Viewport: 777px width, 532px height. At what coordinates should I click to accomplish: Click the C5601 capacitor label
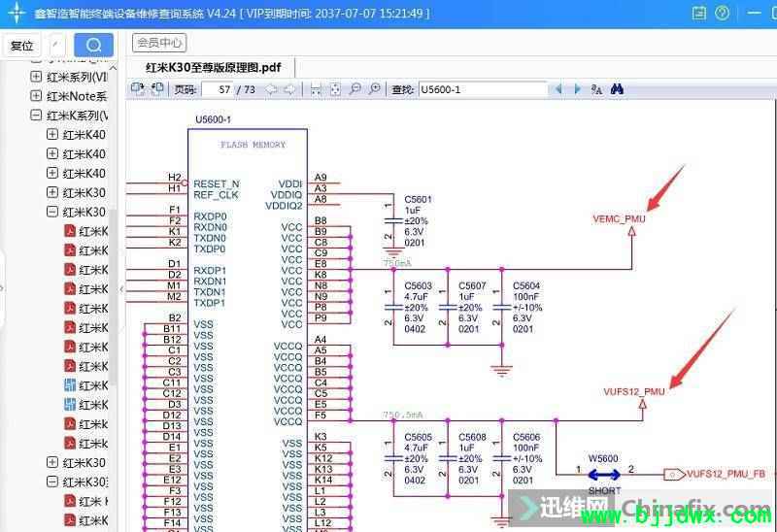419,199
